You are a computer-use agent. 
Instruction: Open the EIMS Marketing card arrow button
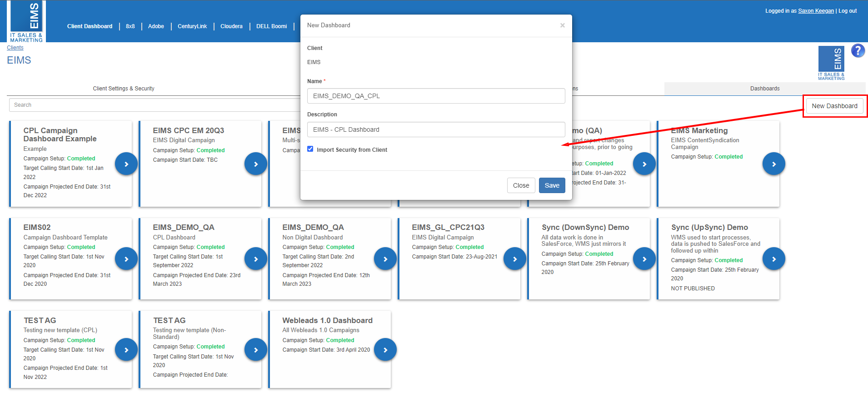tap(774, 164)
